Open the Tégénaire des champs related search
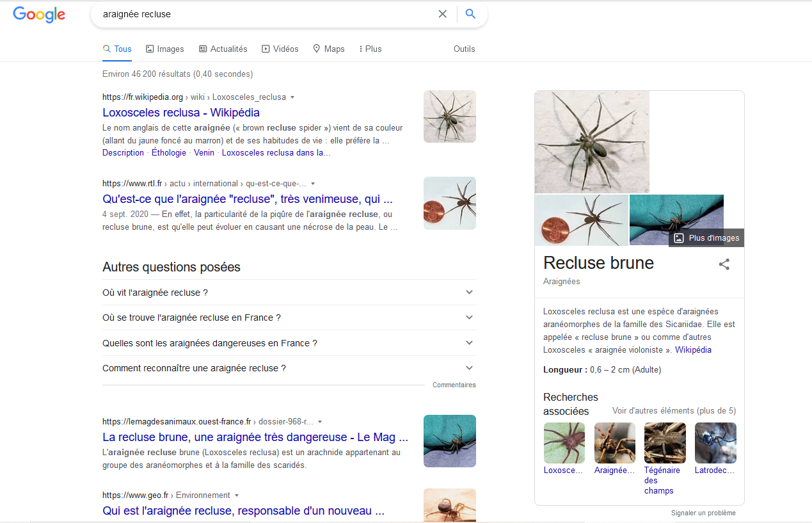The height and width of the screenshot is (523, 812). (x=665, y=459)
